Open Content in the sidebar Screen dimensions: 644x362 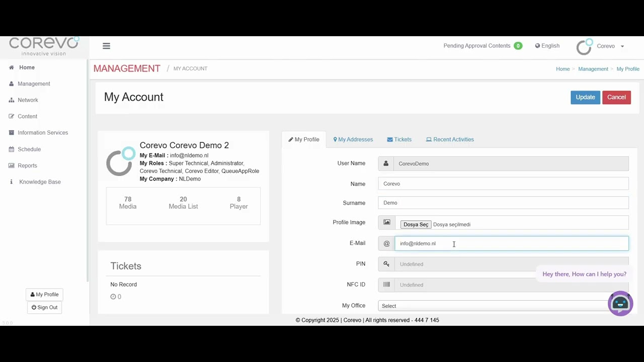click(x=27, y=116)
